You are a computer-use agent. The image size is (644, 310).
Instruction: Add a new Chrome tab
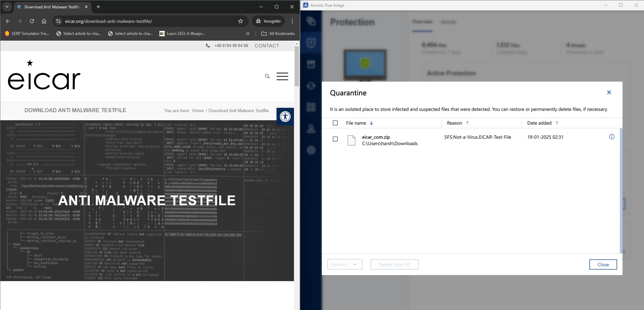98,7
